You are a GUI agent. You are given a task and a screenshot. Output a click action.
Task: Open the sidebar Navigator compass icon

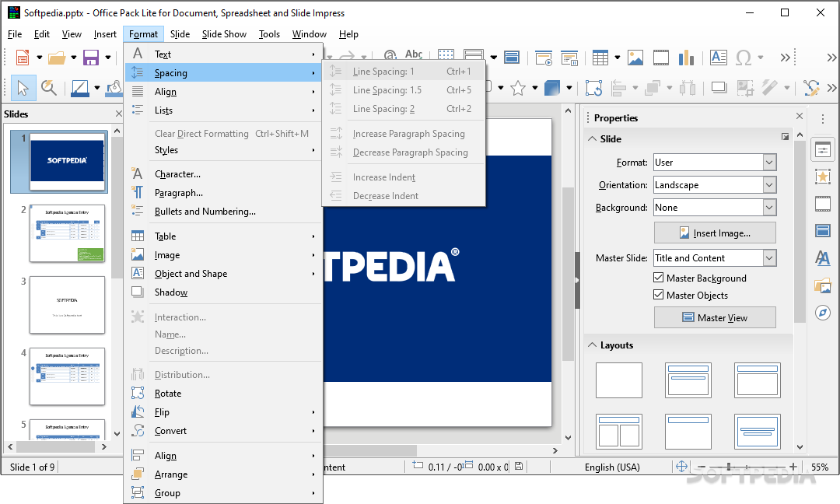[823, 313]
